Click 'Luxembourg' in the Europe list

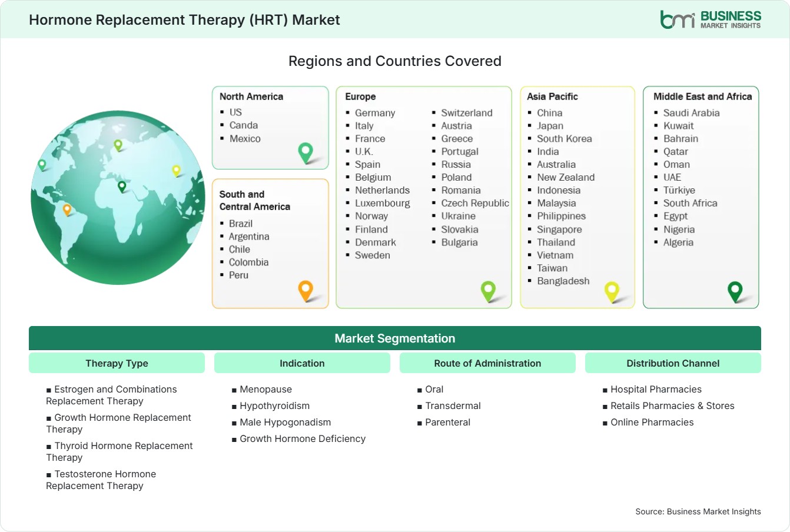click(x=383, y=204)
